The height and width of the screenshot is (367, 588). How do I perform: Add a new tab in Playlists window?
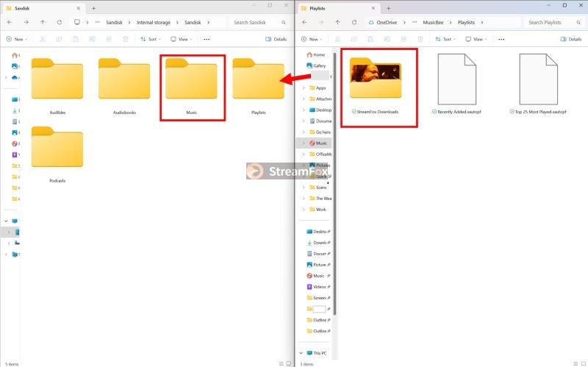coord(389,8)
